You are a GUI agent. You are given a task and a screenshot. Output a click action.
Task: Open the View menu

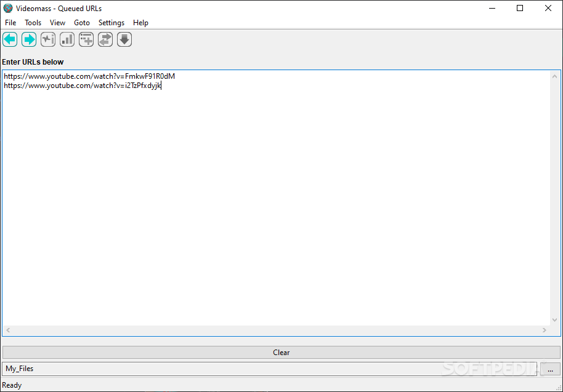(57, 23)
